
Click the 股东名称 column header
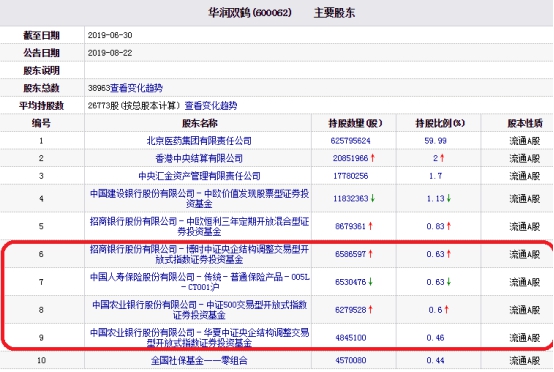coord(200,123)
